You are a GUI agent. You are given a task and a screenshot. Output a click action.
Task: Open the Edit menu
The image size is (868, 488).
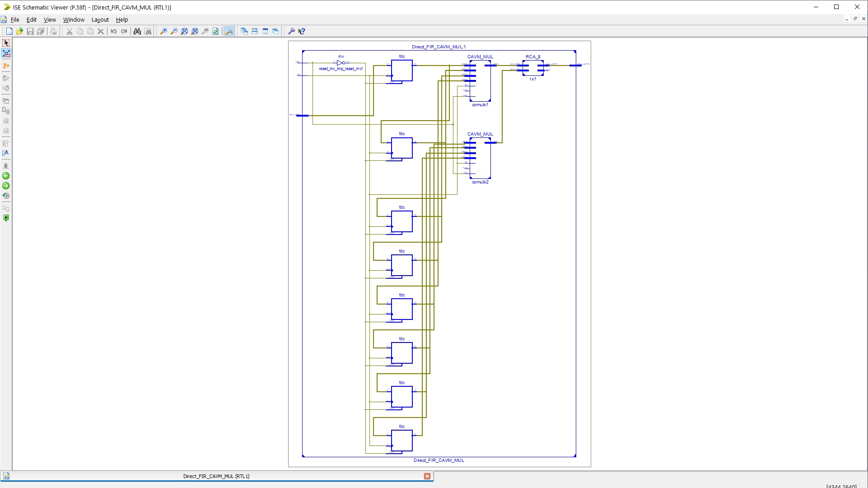point(32,19)
